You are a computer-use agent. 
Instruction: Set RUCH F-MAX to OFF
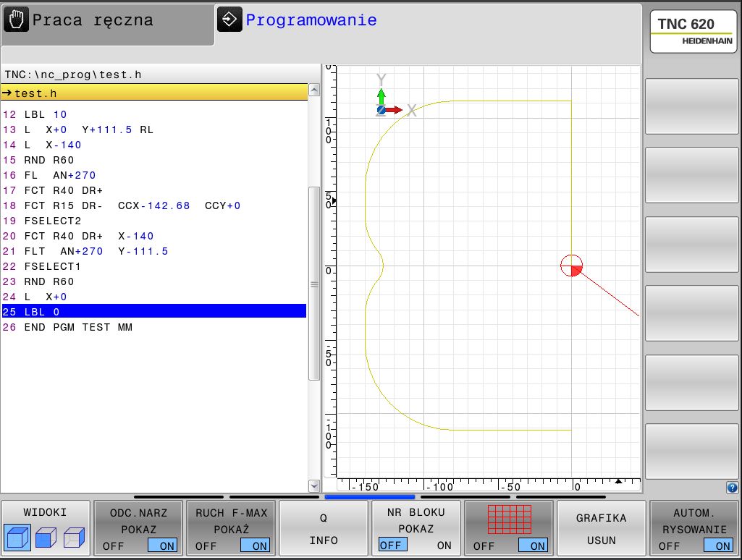click(206, 546)
